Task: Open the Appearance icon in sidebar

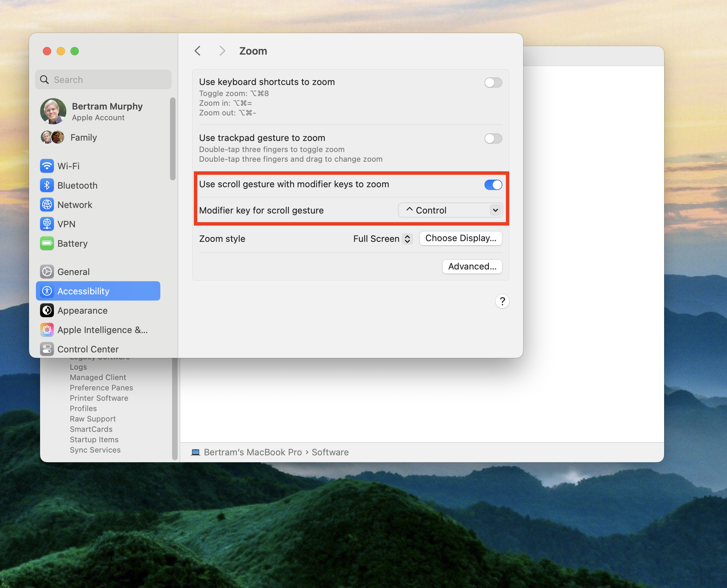Action: click(x=47, y=311)
